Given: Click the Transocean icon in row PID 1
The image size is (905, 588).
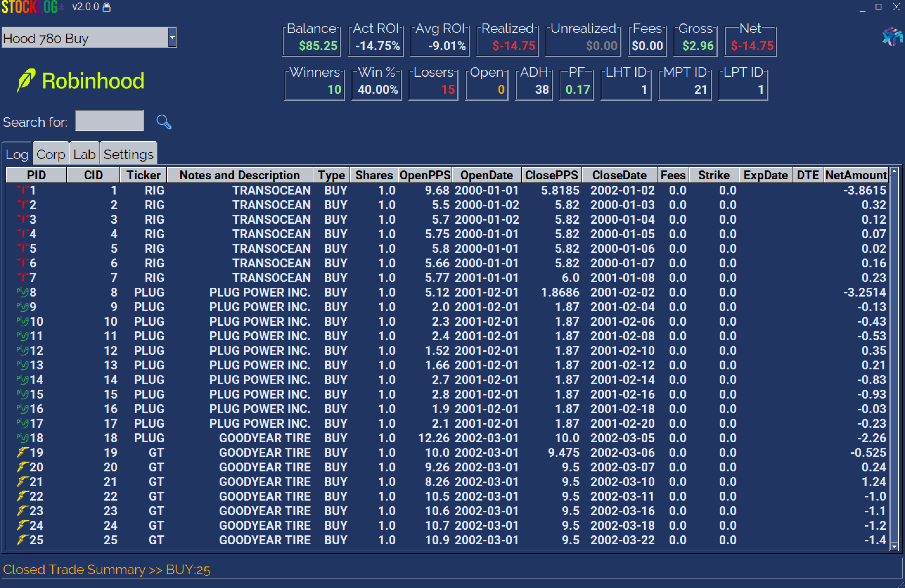Looking at the screenshot, I should (x=23, y=190).
